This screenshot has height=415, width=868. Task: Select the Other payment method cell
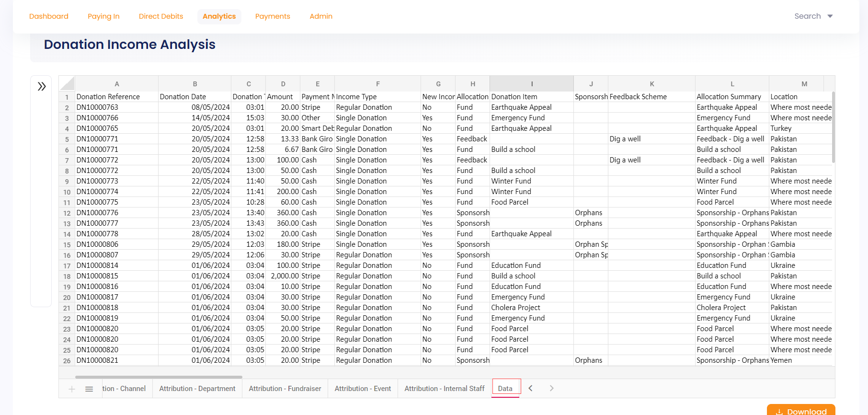318,118
